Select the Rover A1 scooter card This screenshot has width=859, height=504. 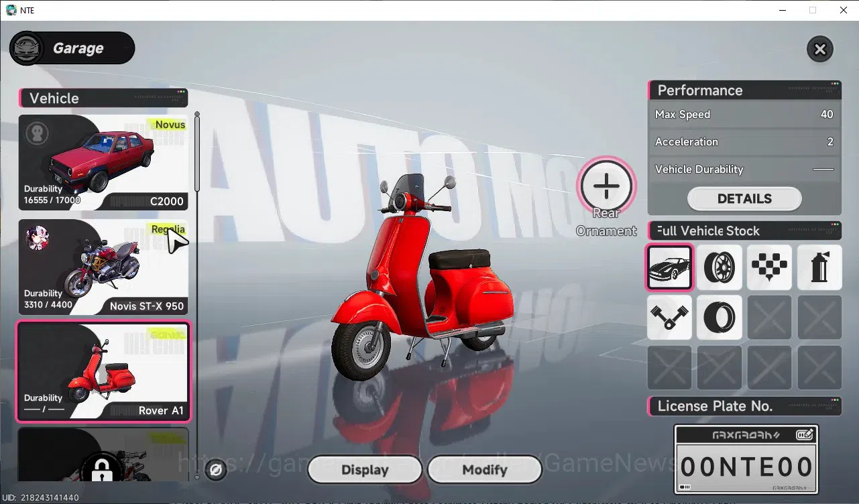(x=103, y=371)
